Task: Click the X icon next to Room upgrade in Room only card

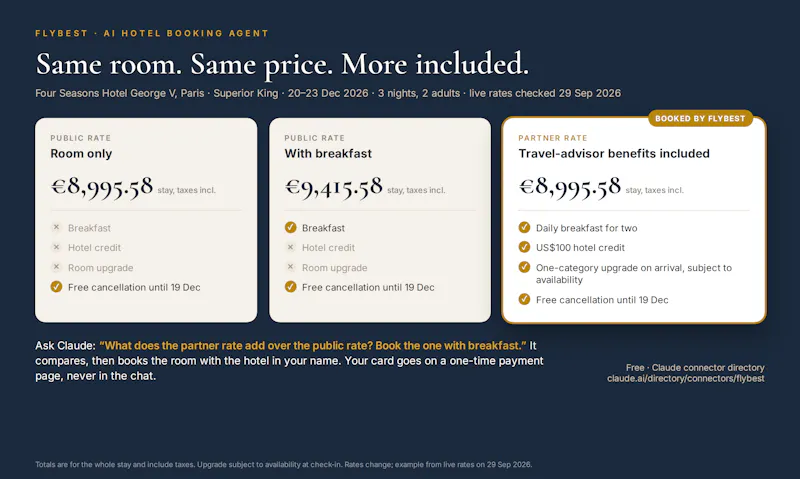Action: pos(57,267)
